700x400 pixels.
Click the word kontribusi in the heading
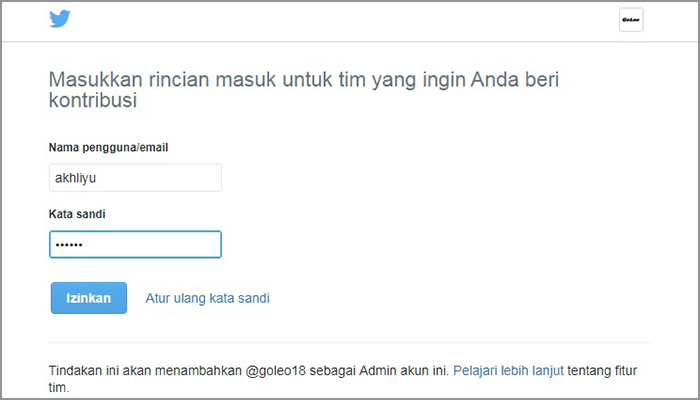(92, 101)
